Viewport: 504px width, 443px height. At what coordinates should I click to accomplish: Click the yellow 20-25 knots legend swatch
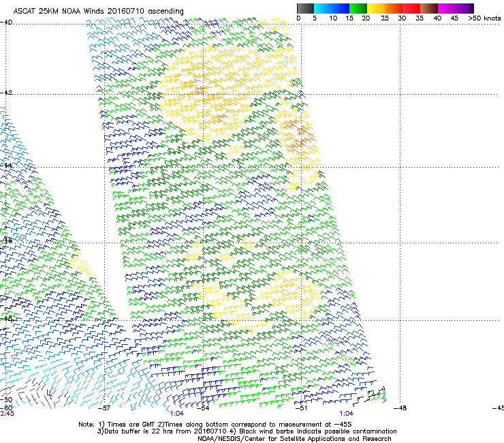click(x=376, y=8)
